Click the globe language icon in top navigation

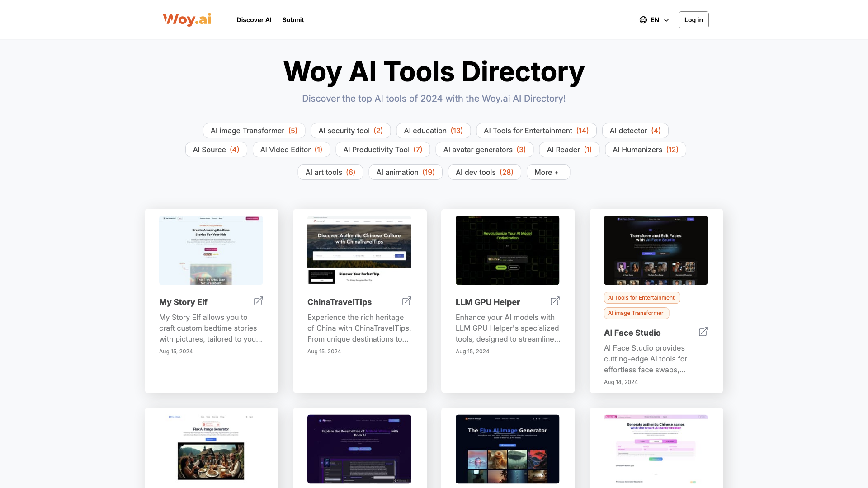pos(643,20)
